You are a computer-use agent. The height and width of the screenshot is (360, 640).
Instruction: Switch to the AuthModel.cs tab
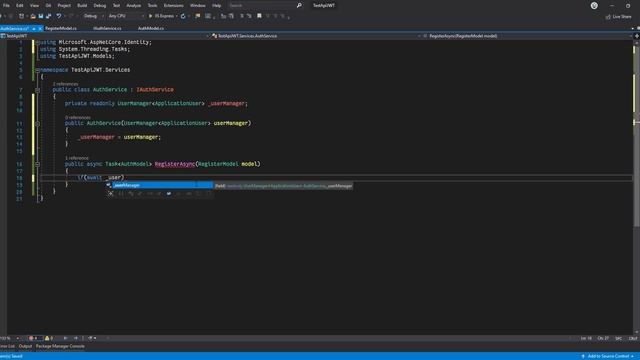point(151,29)
